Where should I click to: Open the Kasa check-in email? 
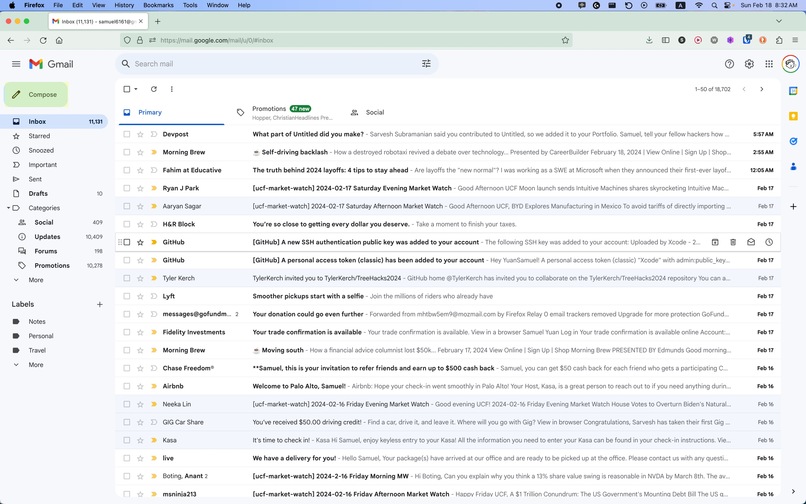point(448,440)
